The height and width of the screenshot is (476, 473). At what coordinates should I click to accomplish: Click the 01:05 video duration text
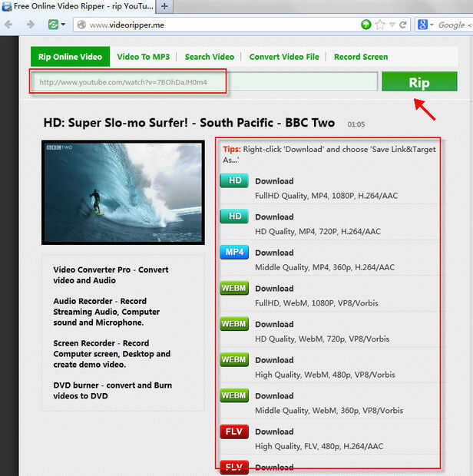click(356, 124)
